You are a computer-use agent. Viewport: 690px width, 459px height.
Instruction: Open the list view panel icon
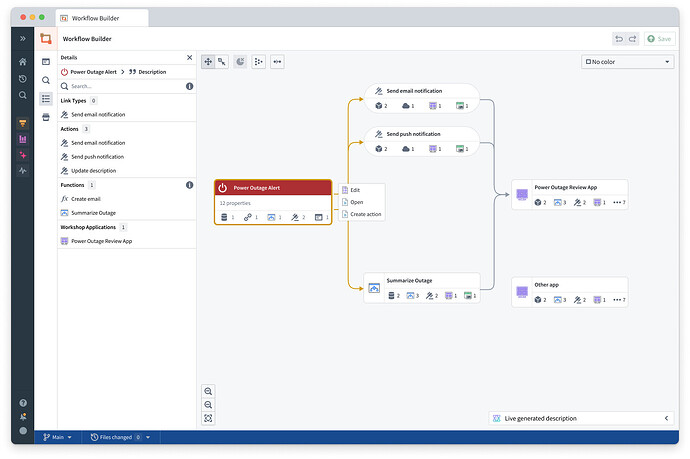(46, 98)
